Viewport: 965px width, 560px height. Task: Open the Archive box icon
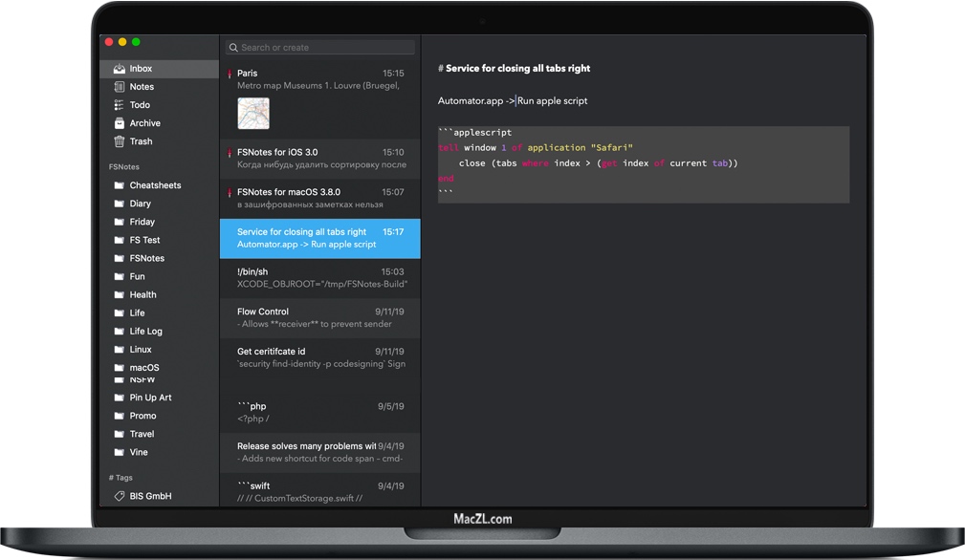119,122
